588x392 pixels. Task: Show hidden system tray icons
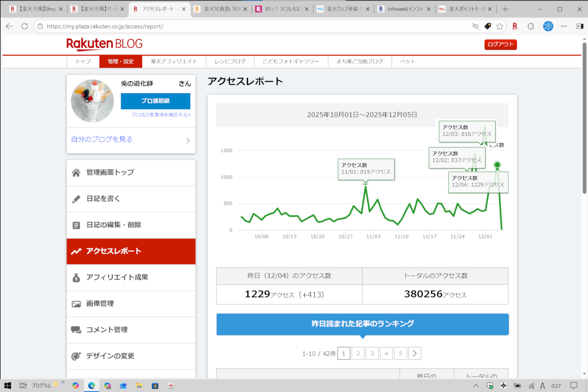(x=476, y=386)
